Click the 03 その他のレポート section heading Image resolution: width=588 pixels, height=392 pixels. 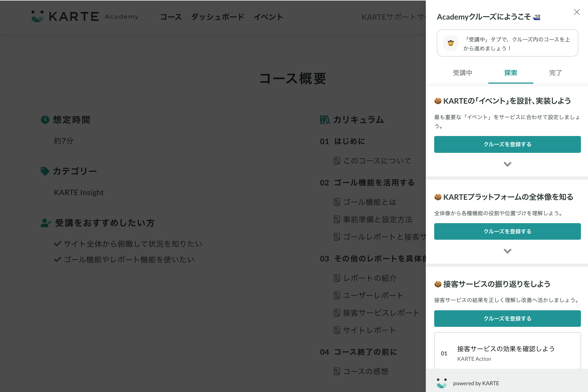tap(373, 258)
